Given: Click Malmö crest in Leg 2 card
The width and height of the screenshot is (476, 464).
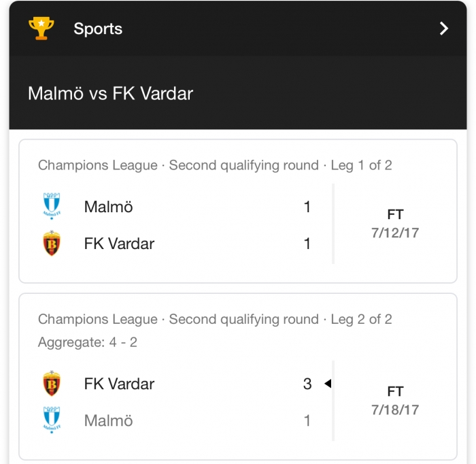Looking at the screenshot, I should [52, 420].
